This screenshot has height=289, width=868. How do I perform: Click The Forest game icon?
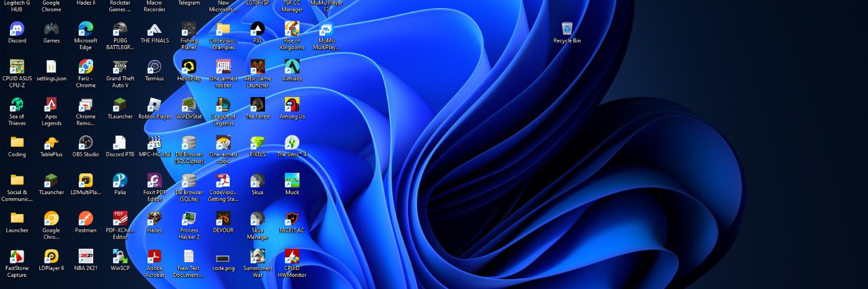coord(258,105)
